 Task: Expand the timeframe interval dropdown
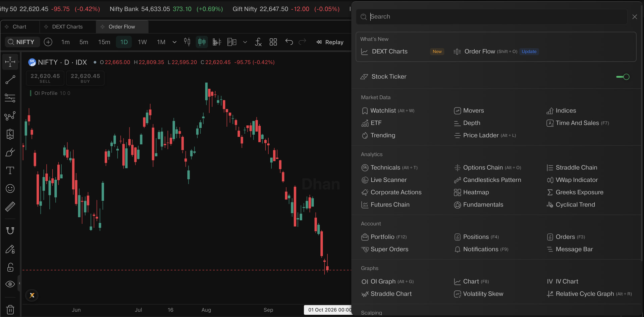coord(174,42)
